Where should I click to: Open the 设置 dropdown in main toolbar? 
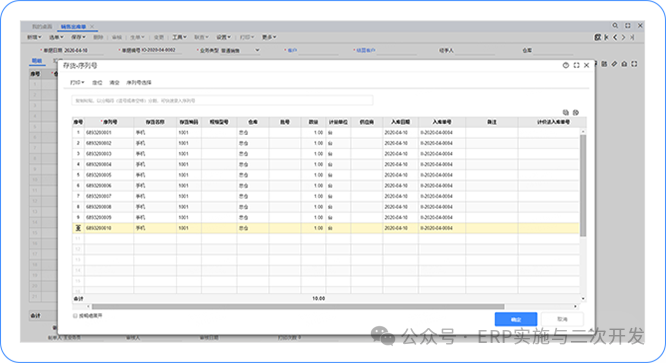point(223,37)
